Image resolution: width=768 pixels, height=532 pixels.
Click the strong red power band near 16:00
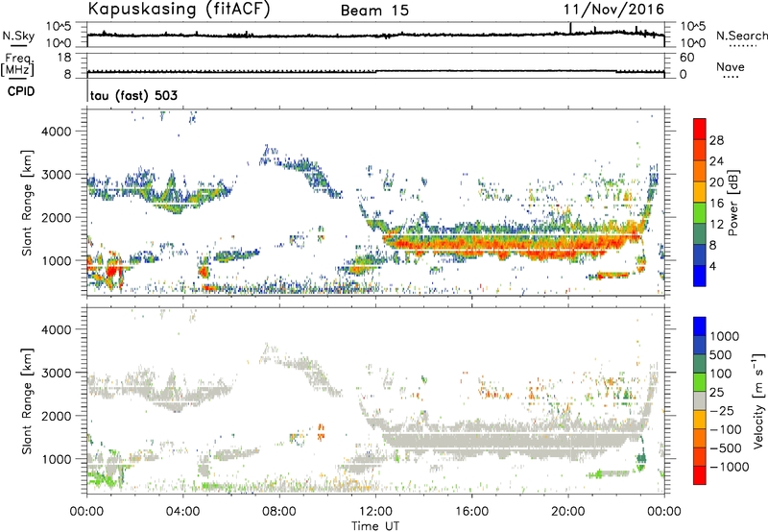click(471, 244)
